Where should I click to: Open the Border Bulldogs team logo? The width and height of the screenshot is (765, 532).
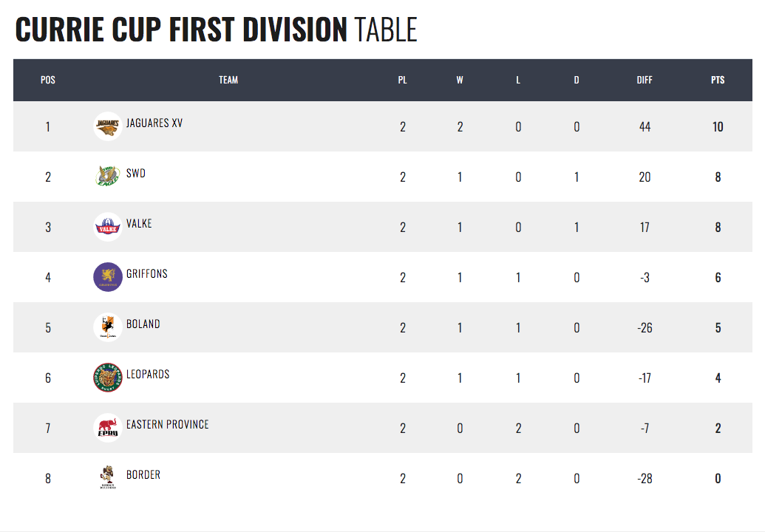pos(107,477)
